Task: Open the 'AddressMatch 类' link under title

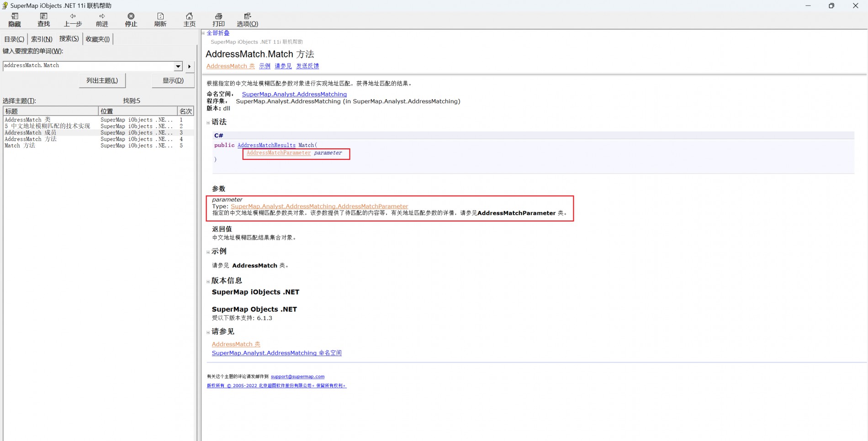Action: [231, 66]
